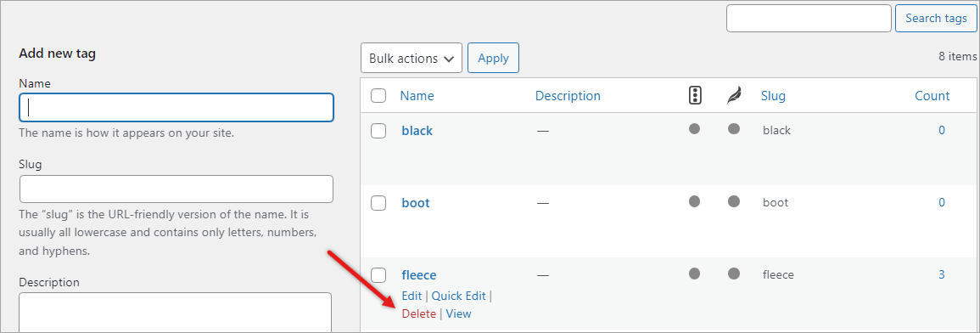Open Quick Edit for fleece tag
980x333 pixels.
(x=458, y=296)
